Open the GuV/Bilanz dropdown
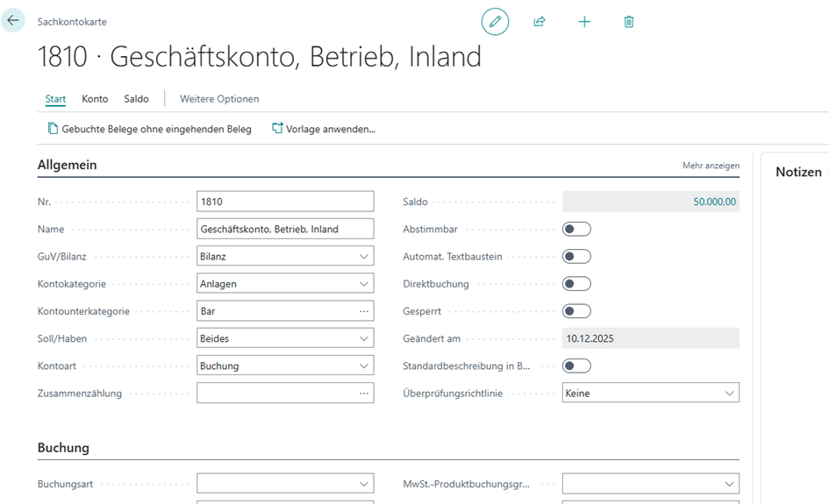 point(285,257)
